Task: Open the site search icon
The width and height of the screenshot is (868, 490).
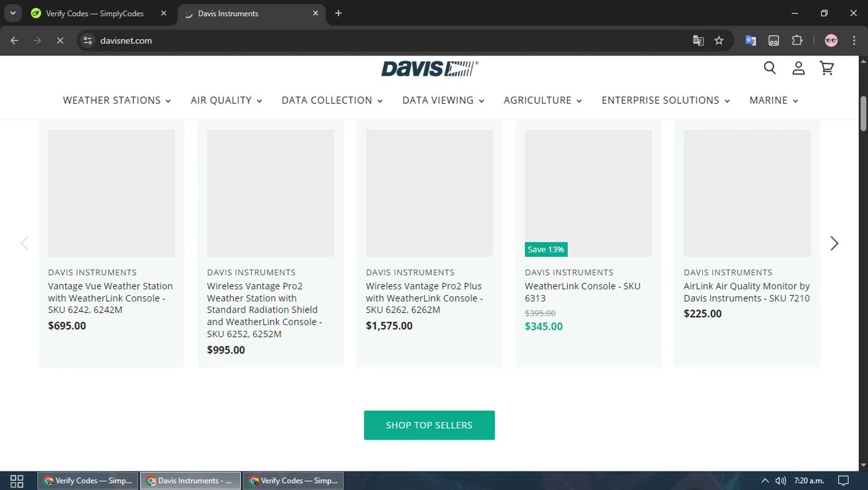Action: click(x=770, y=68)
